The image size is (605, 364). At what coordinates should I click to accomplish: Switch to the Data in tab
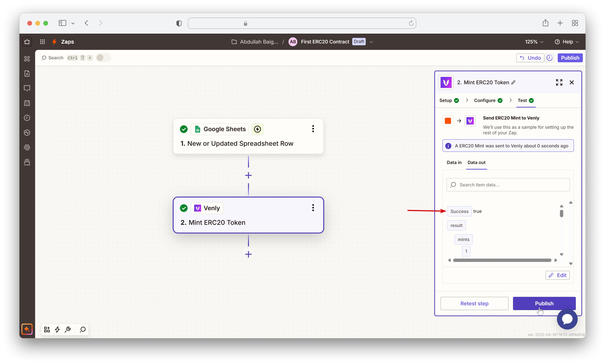[454, 162]
